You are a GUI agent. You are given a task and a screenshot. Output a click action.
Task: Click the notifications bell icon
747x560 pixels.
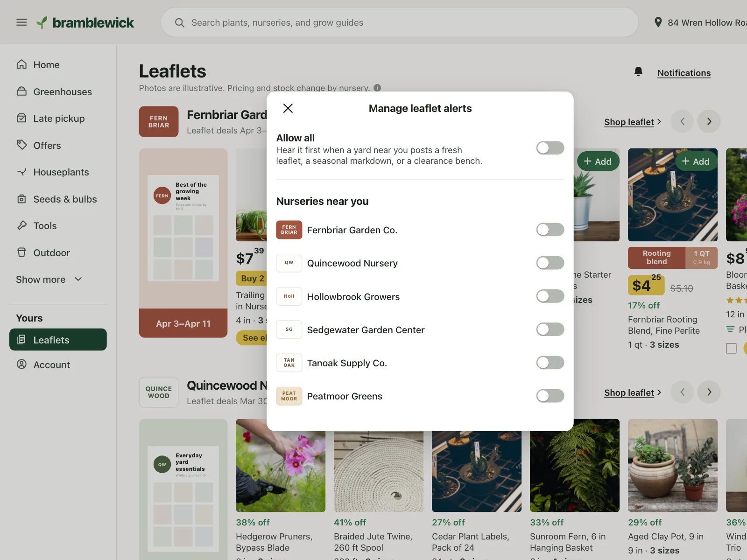(638, 72)
